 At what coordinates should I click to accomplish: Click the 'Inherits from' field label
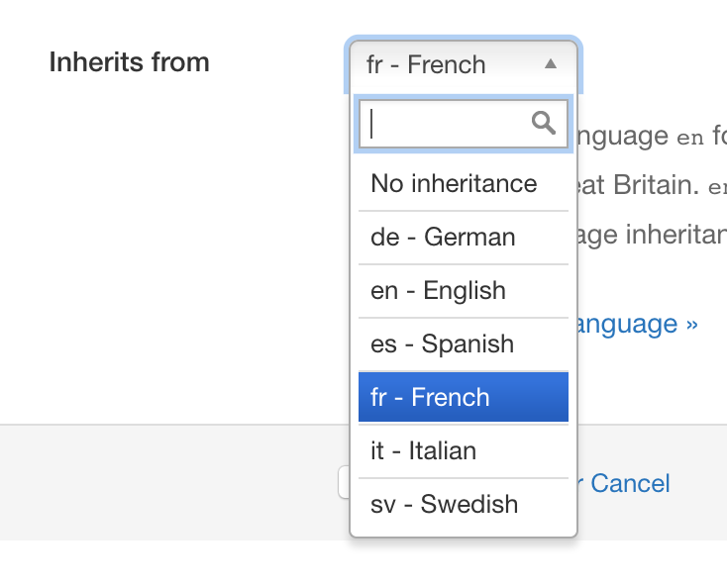coord(130,62)
